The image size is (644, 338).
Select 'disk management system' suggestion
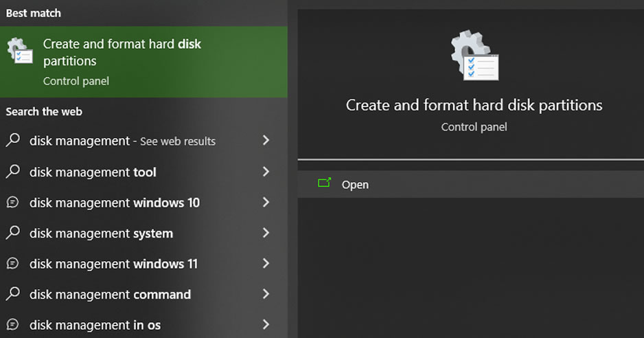tap(143, 233)
